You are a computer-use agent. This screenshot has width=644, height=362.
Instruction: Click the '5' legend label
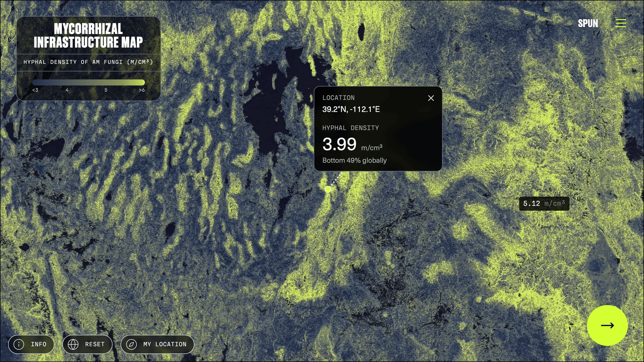coord(106,90)
